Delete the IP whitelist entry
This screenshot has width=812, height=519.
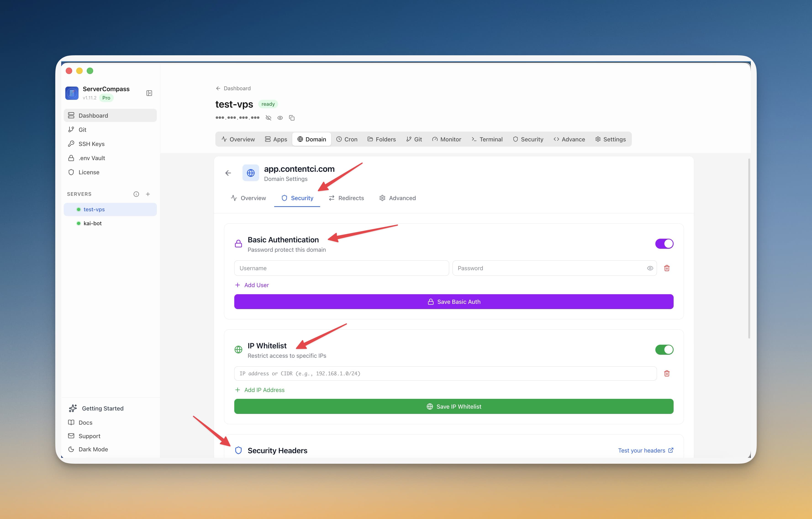pos(667,373)
